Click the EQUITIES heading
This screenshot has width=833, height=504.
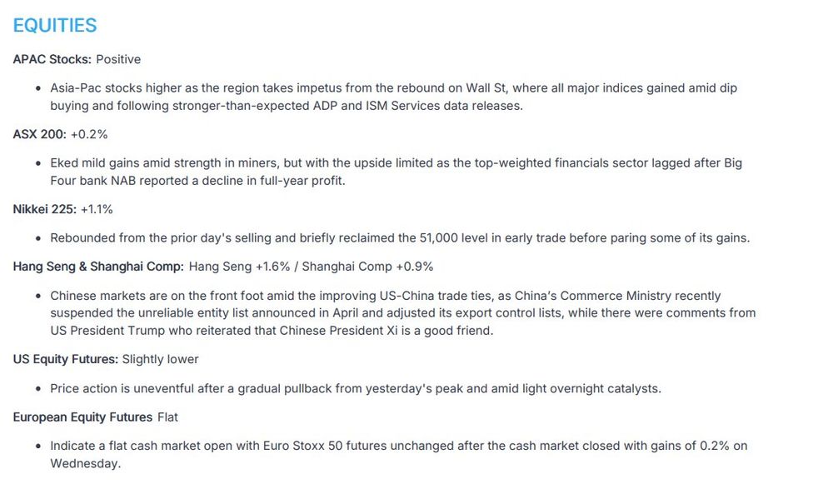point(55,25)
